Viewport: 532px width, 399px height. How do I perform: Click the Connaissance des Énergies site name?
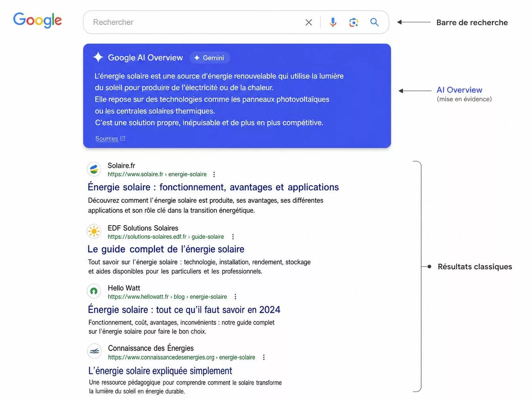[x=151, y=348]
